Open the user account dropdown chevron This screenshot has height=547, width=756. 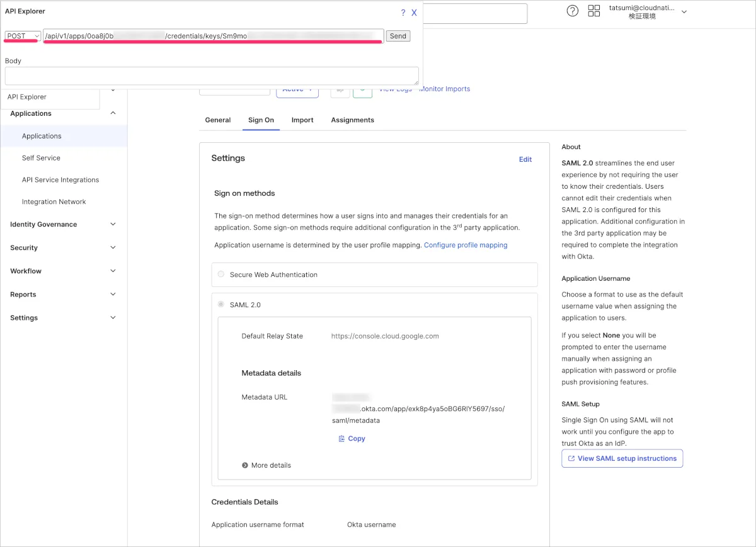[x=684, y=12]
